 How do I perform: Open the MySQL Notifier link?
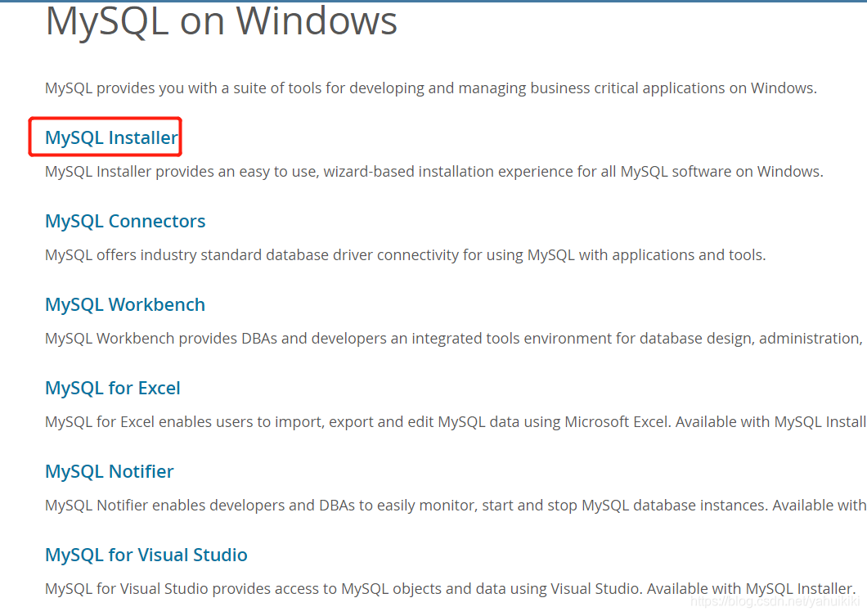109,471
